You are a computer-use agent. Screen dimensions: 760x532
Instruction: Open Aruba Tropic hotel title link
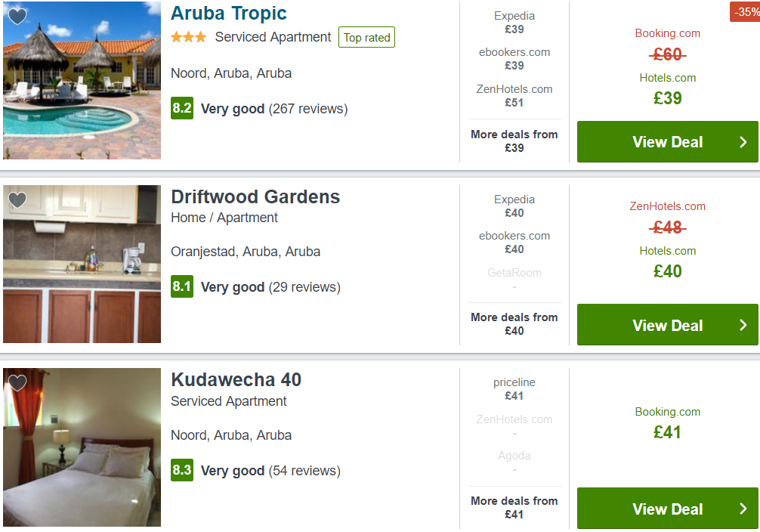click(229, 13)
